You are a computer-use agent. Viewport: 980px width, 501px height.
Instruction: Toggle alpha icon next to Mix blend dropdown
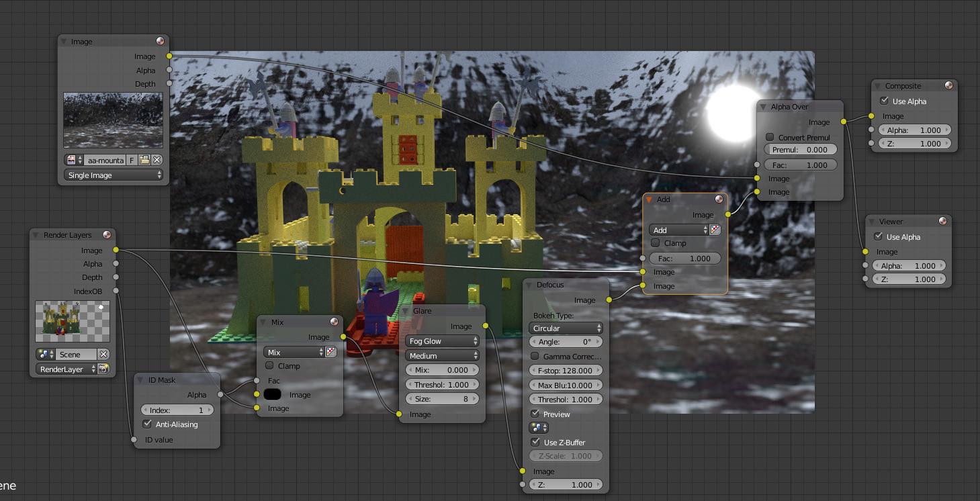330,352
